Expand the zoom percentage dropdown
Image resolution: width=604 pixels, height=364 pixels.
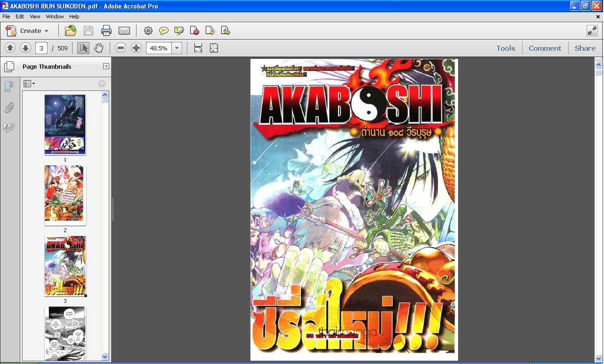tap(177, 48)
